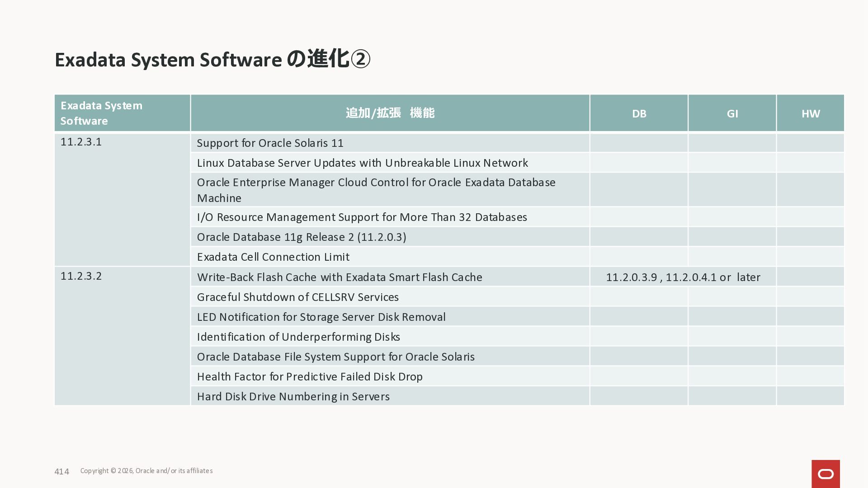This screenshot has width=868, height=488.
Task: Click Hard Disk Drive Numbering in Servers
Action: click(293, 397)
